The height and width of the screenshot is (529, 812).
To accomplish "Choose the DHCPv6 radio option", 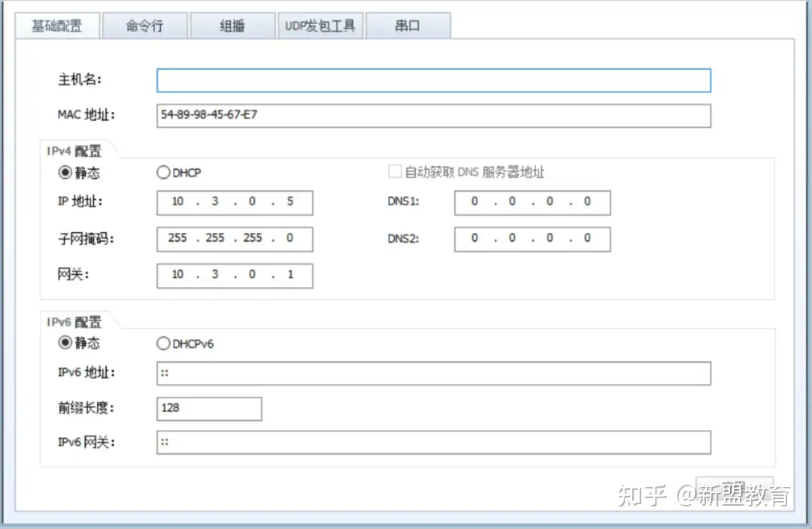I will [x=163, y=343].
